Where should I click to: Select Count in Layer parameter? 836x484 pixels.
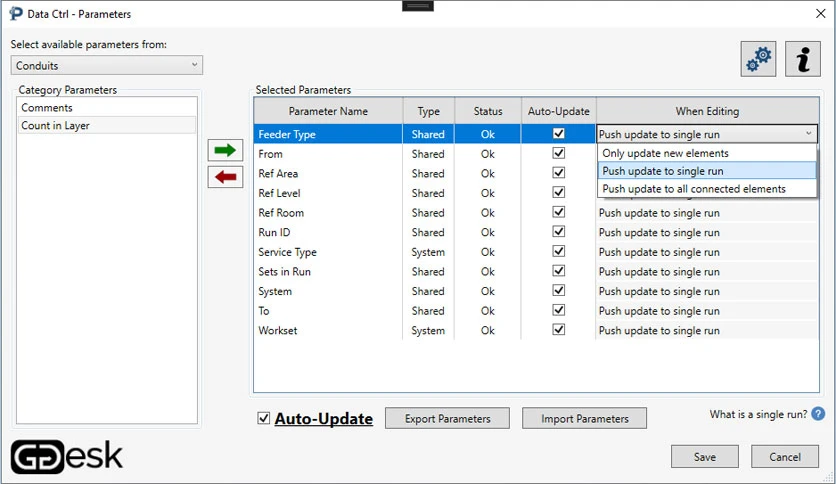coord(107,125)
